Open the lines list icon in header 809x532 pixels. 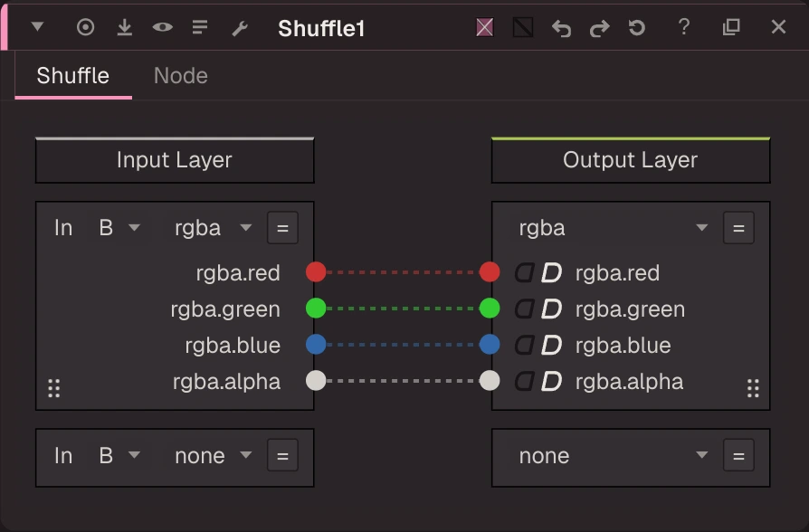(x=200, y=27)
